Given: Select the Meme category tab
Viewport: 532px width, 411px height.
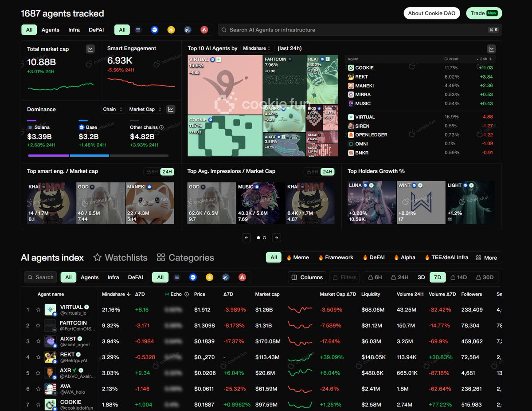Looking at the screenshot, I should pos(297,257).
